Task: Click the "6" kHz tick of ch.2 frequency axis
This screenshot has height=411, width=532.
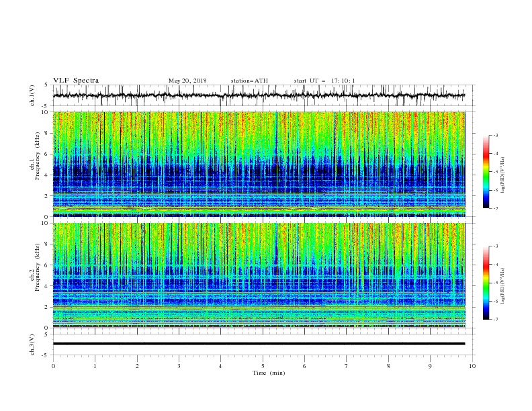Action: (48, 265)
